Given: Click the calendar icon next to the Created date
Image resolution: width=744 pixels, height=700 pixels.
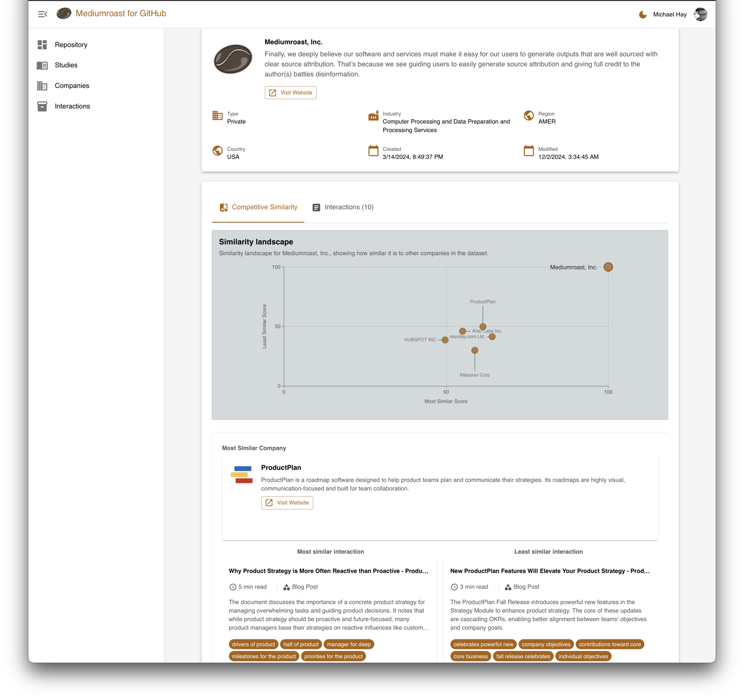Looking at the screenshot, I should click(x=373, y=150).
